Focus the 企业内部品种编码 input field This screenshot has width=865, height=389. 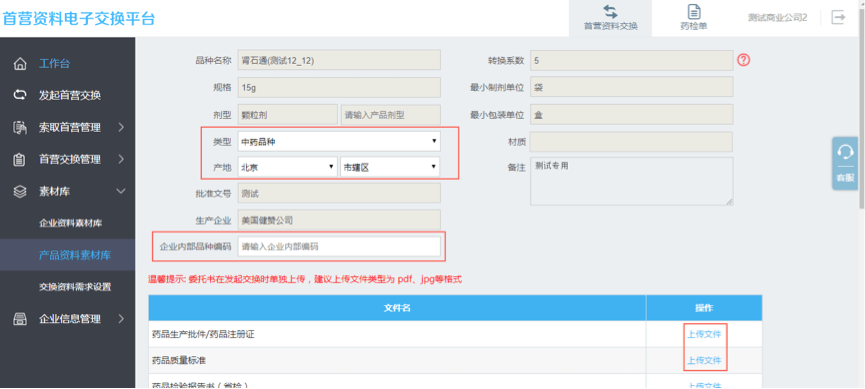tap(339, 247)
